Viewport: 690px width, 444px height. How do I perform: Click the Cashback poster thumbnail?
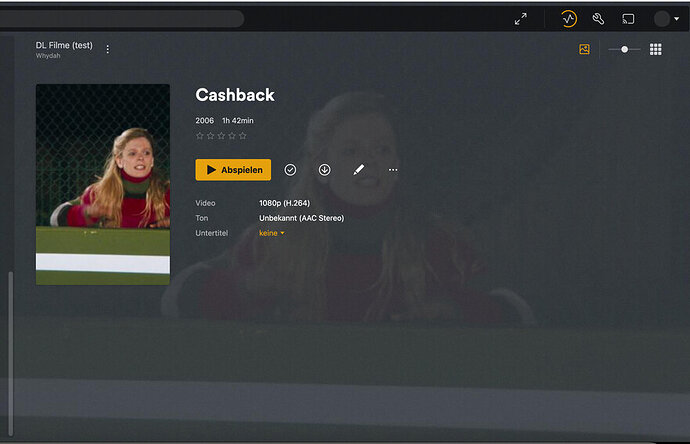click(103, 184)
